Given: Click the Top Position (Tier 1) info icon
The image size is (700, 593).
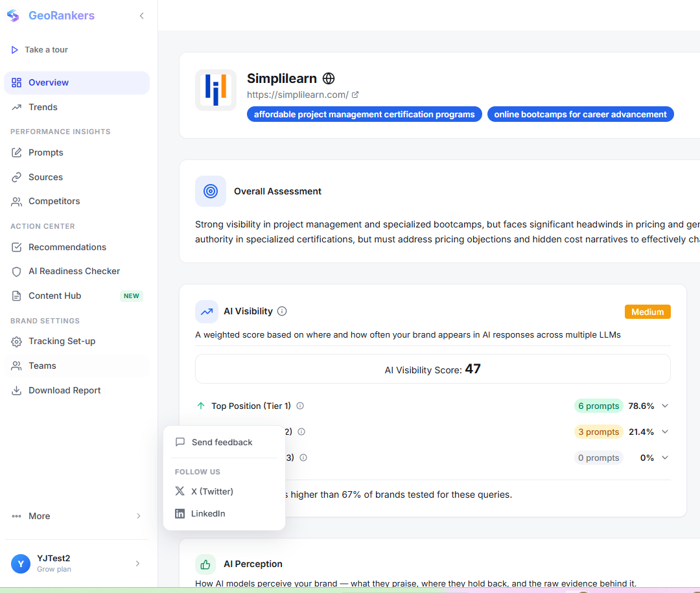Looking at the screenshot, I should click(x=301, y=406).
